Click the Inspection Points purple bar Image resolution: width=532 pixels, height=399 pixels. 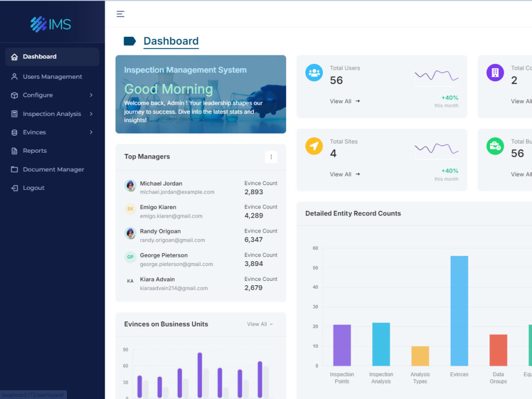[342, 345]
